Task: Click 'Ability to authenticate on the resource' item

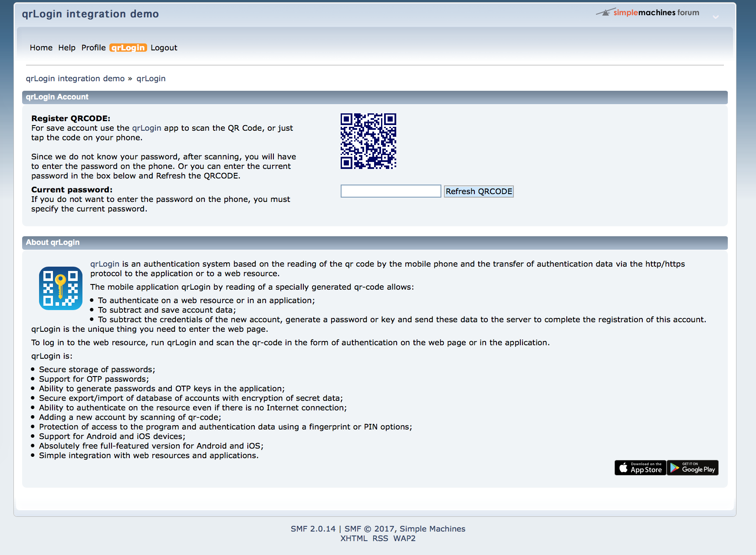Action: (193, 408)
